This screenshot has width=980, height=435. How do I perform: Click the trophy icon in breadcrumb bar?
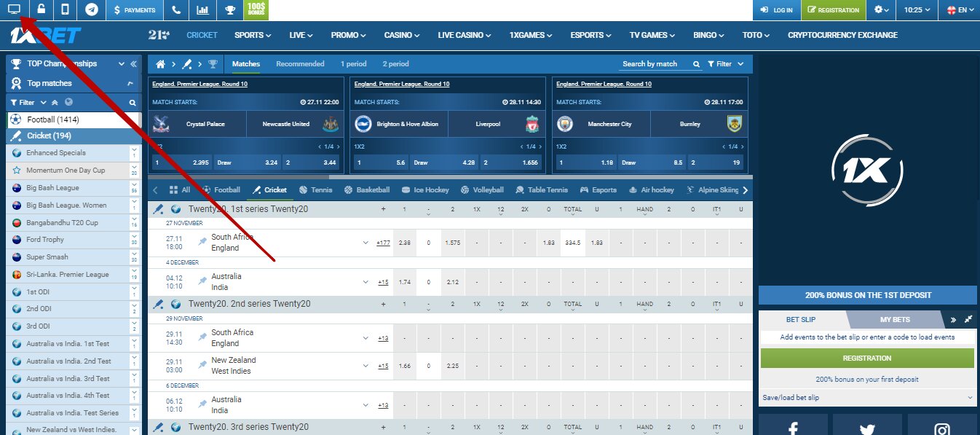pos(213,64)
